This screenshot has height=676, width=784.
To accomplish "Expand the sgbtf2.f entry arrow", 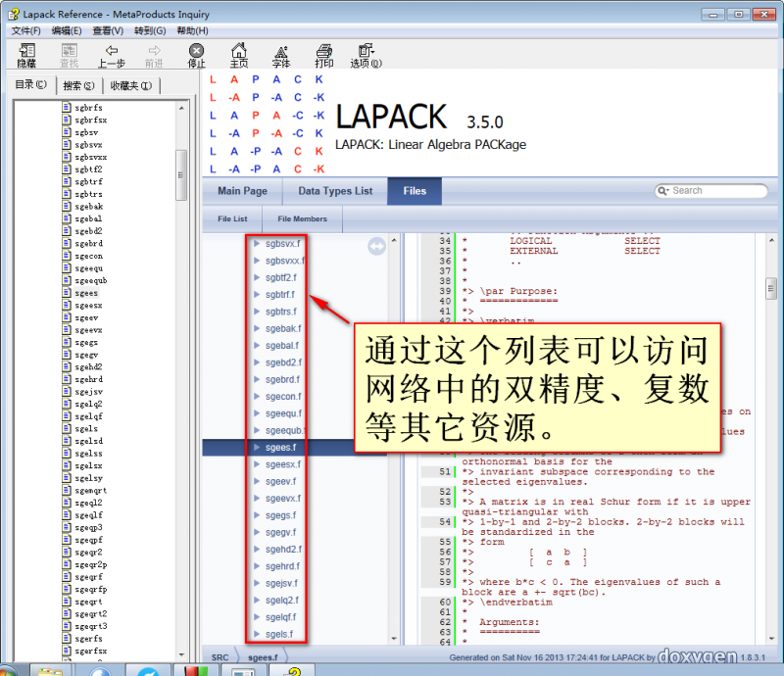I will coord(257,277).
